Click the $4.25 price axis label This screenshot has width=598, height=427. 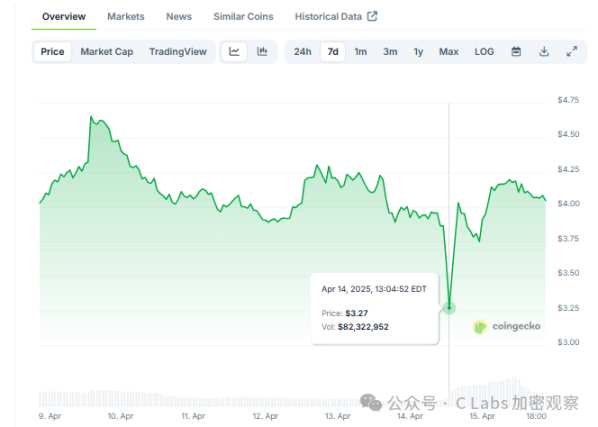(568, 169)
